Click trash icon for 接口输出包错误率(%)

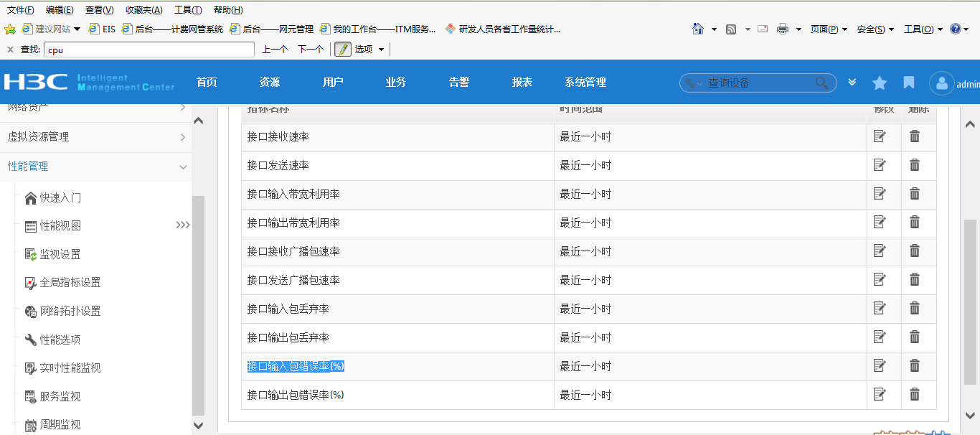915,394
